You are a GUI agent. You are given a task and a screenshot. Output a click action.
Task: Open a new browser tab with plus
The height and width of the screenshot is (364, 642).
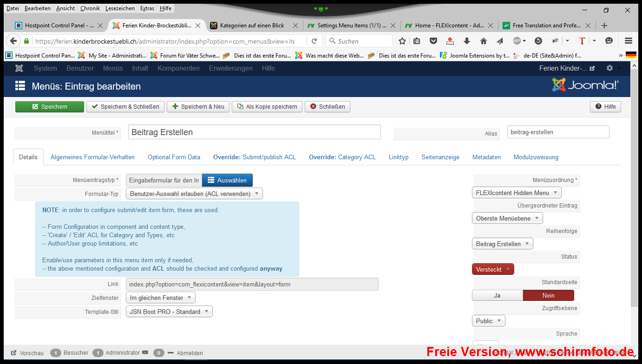pyautogui.click(x=604, y=26)
